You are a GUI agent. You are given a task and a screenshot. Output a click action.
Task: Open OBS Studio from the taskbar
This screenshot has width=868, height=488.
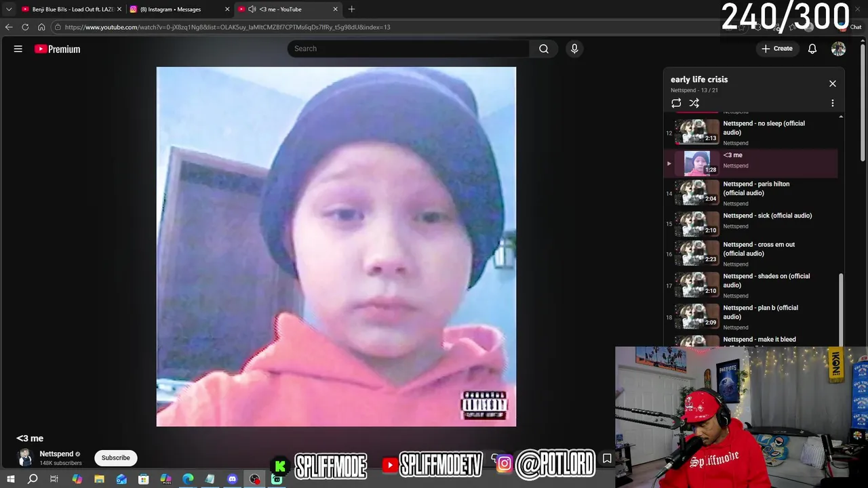point(254,479)
